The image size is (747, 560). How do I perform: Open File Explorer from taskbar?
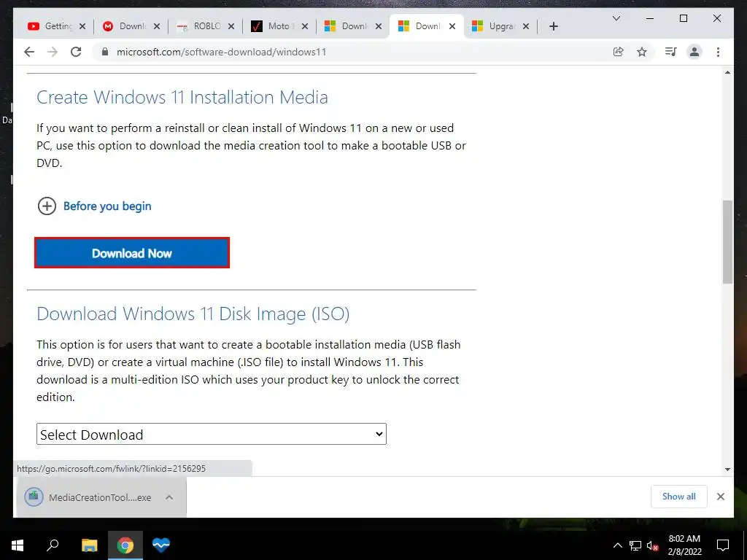pyautogui.click(x=89, y=545)
